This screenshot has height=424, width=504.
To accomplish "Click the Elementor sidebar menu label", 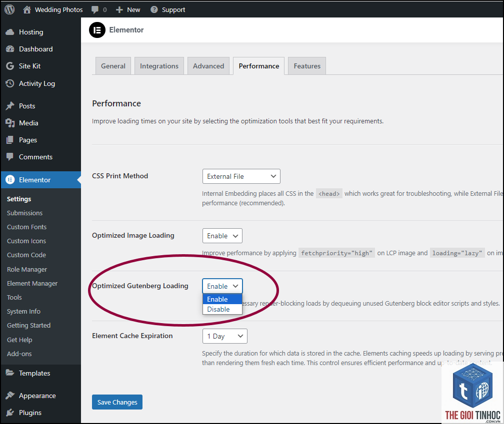I will click(34, 180).
